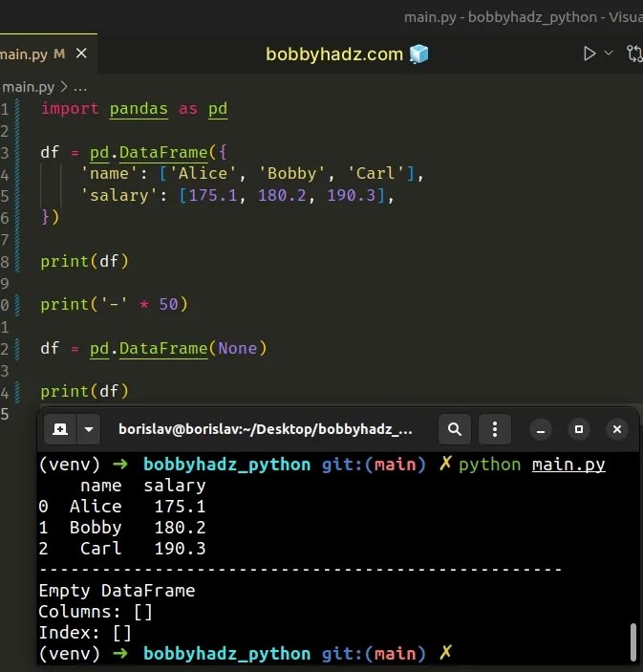643x672 pixels.
Task: Open the run options dropdown arrow
Action: tap(609, 53)
